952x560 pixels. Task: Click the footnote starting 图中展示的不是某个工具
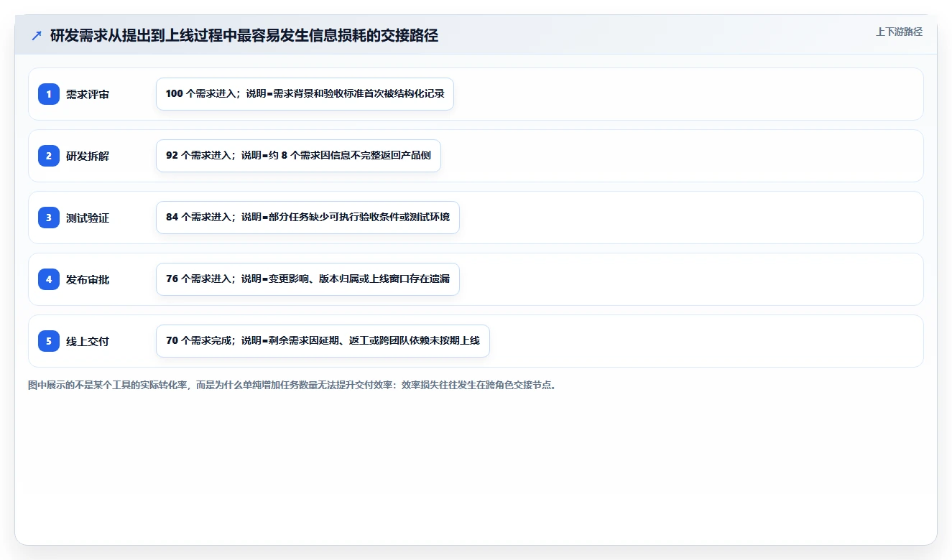coord(292,385)
